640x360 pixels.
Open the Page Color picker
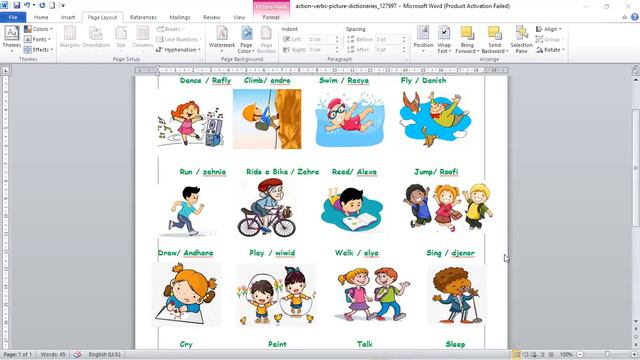246,40
